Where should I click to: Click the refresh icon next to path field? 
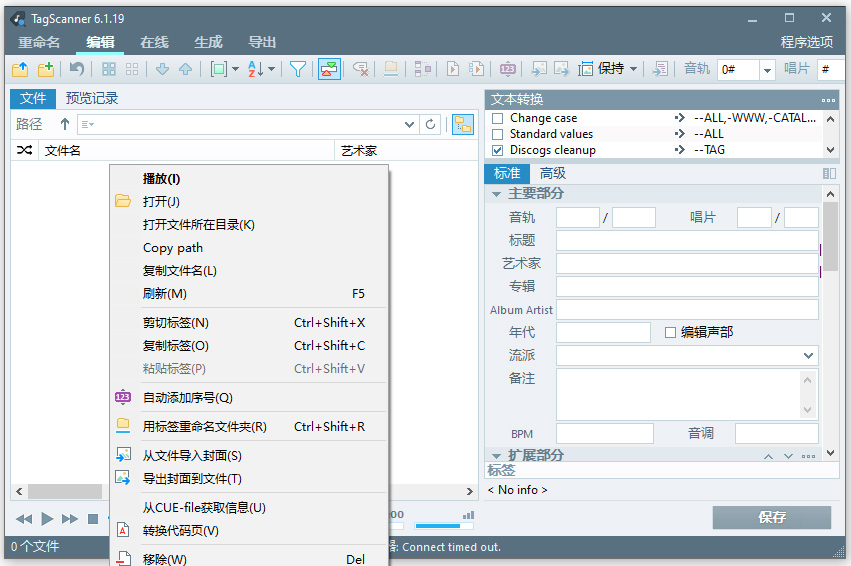[x=430, y=124]
